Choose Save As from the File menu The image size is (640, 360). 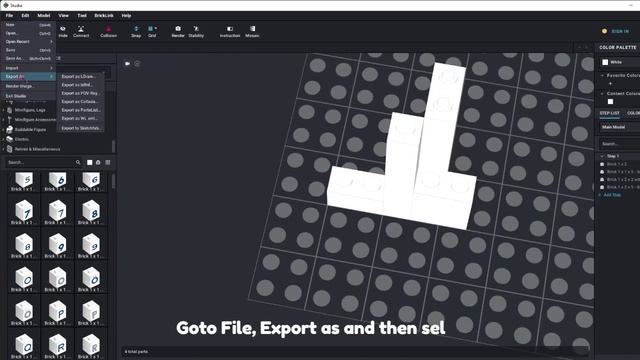(x=28, y=59)
